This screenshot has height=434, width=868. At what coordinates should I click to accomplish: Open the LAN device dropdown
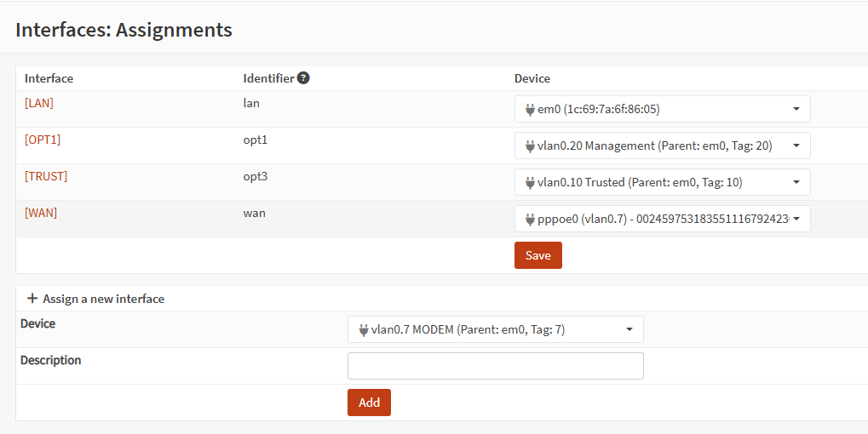click(x=662, y=109)
